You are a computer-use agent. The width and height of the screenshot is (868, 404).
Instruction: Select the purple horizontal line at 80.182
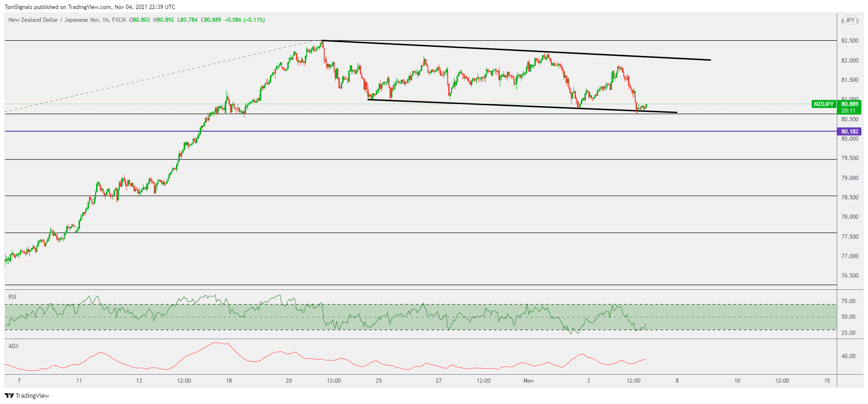point(426,131)
